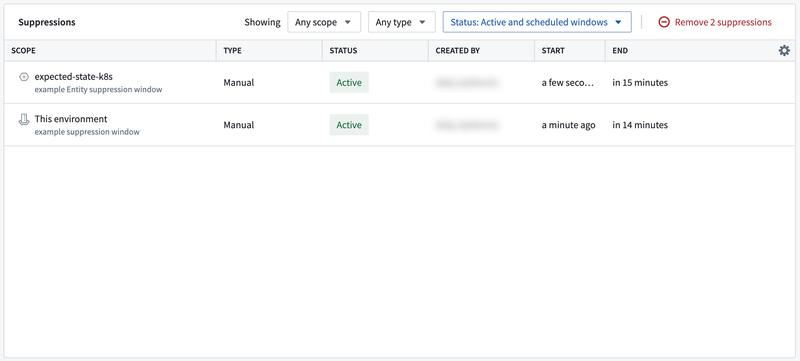Viewport: 800px width, 361px height.
Task: Click the Suppressions panel title
Action: (x=47, y=22)
